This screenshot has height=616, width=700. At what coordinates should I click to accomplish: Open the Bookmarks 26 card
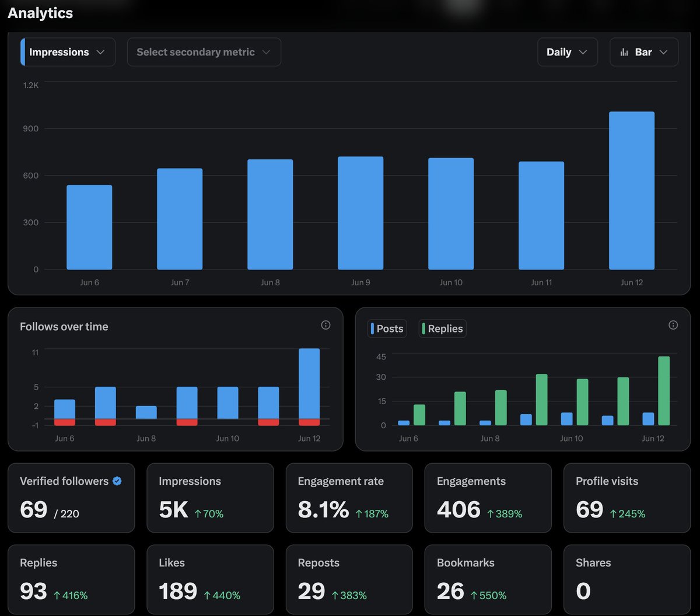(488, 580)
